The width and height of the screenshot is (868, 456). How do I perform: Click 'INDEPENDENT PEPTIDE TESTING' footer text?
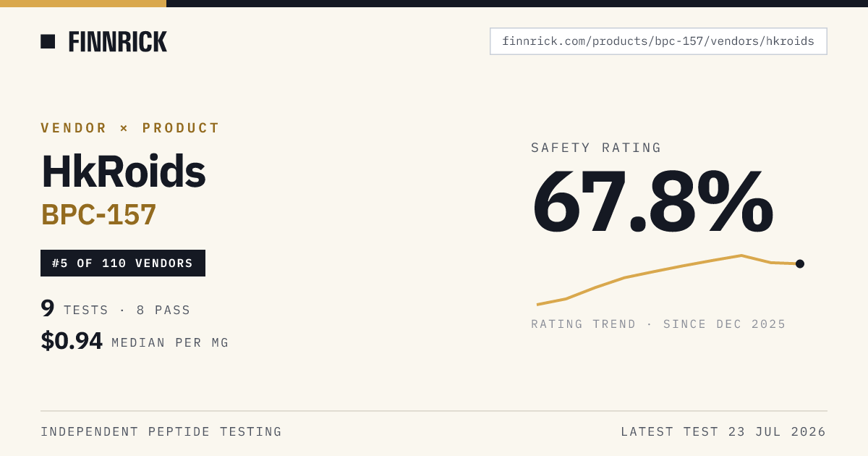click(x=161, y=432)
